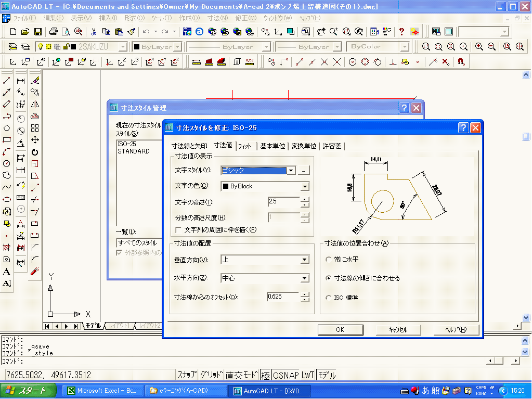Click the Cut scissors icon
Viewport: 532px width, 399px height.
coord(94,32)
